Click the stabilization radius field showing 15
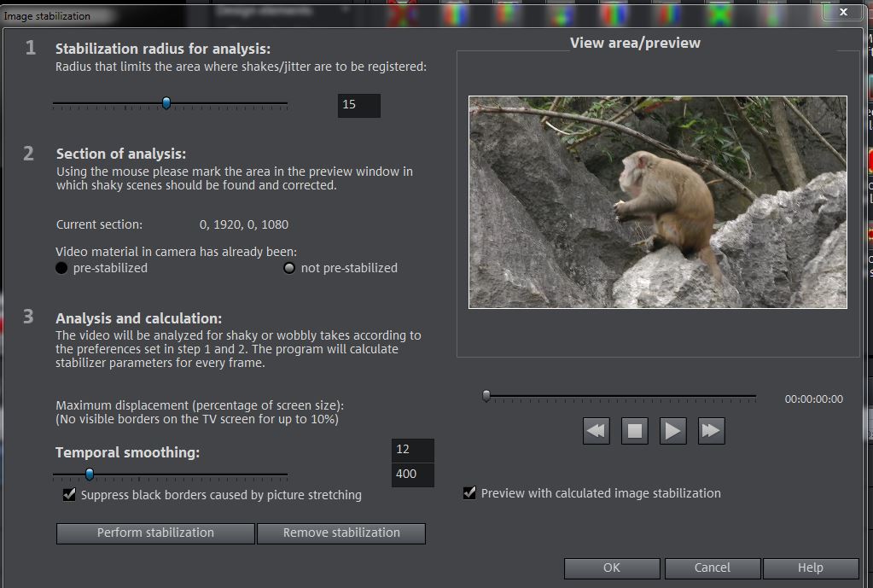 pos(358,105)
